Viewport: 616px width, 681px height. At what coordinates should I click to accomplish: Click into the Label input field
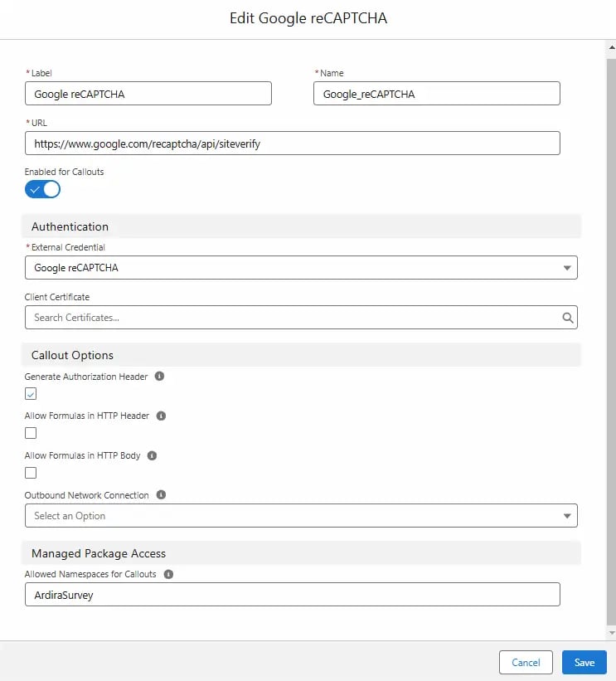[148, 94]
